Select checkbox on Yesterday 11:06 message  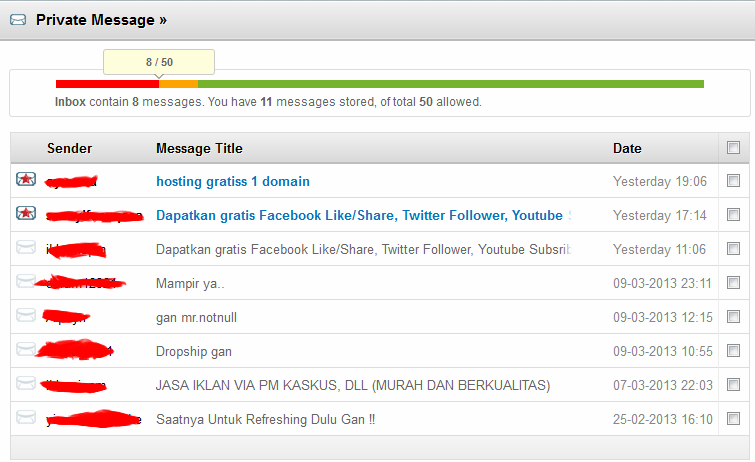(x=733, y=249)
